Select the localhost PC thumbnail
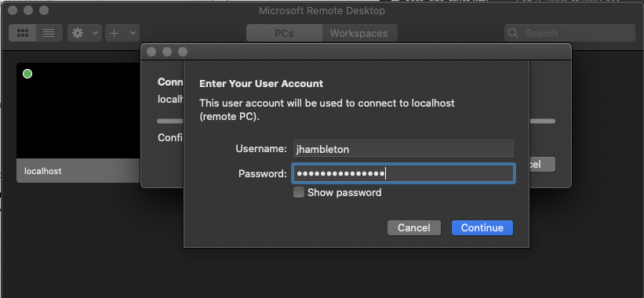 point(78,111)
